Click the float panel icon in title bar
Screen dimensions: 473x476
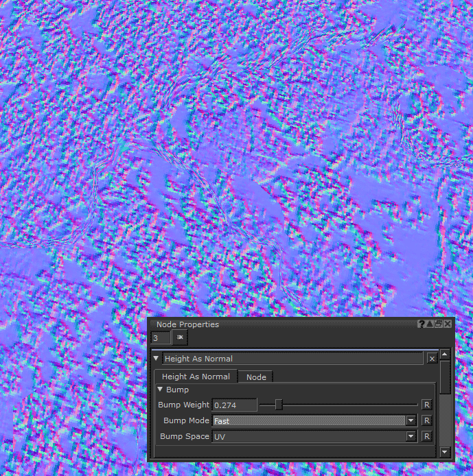coord(439,324)
